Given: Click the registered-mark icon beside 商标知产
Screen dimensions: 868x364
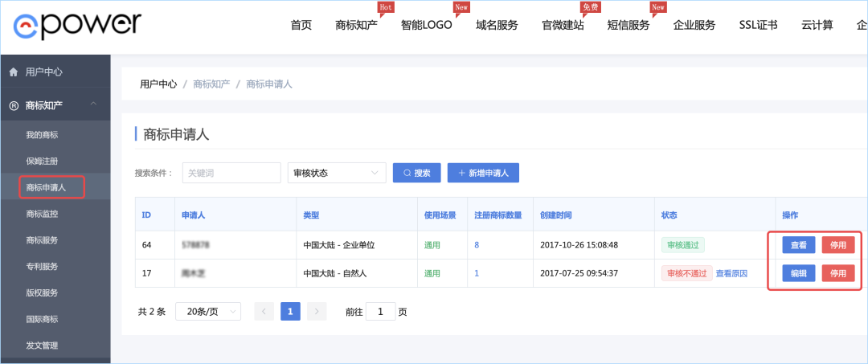Looking at the screenshot, I should click(14, 105).
